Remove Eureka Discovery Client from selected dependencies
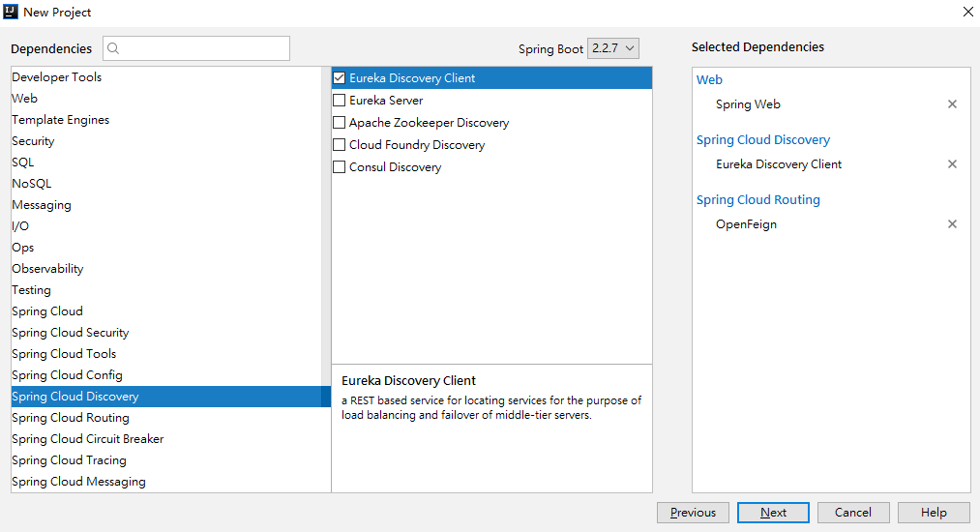The height and width of the screenshot is (532, 980). pos(952,164)
